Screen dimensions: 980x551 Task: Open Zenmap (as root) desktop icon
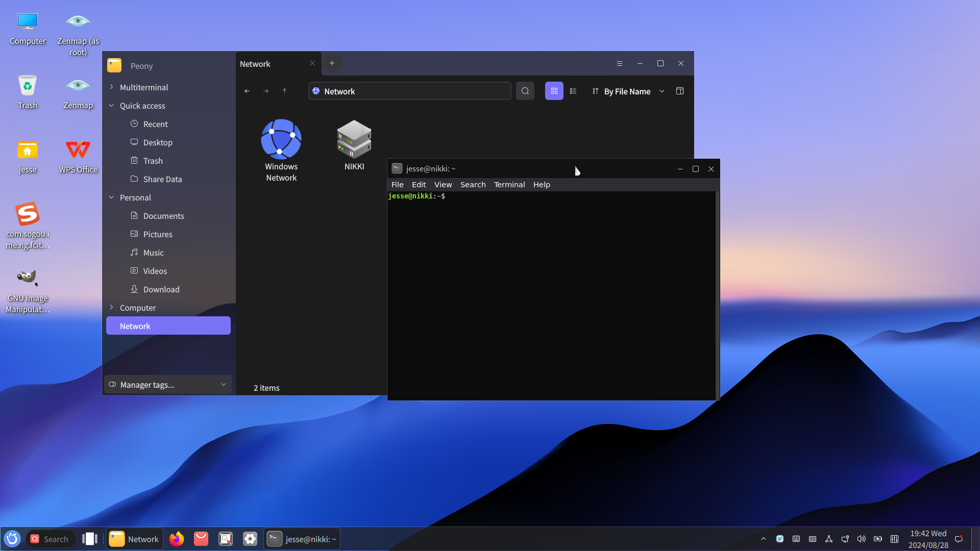click(78, 34)
